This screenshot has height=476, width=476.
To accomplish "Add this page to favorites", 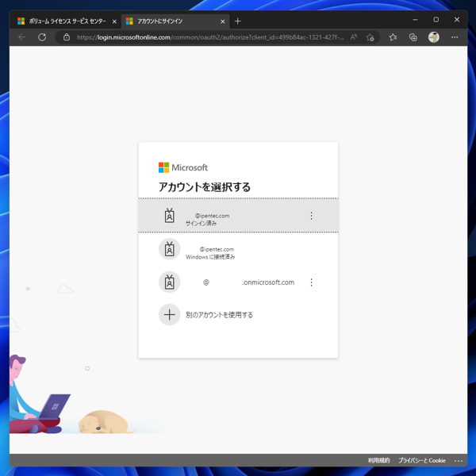I will tap(370, 37).
